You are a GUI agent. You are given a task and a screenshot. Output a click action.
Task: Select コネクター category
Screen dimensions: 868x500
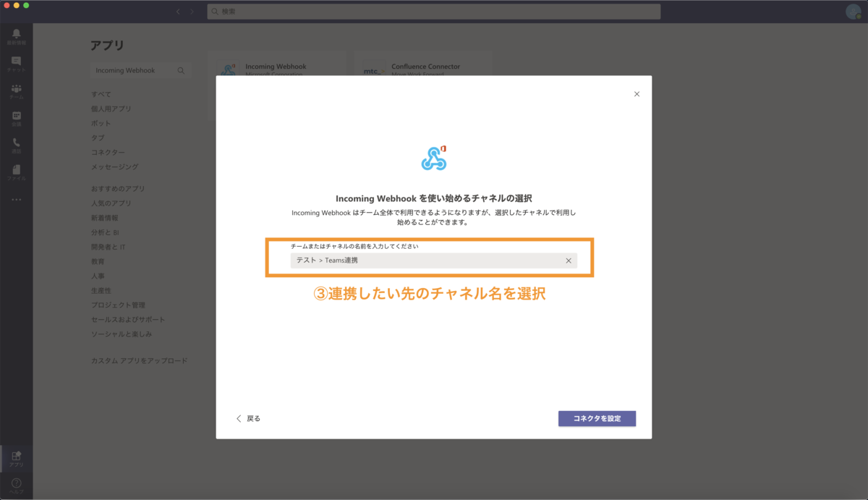pos(108,152)
